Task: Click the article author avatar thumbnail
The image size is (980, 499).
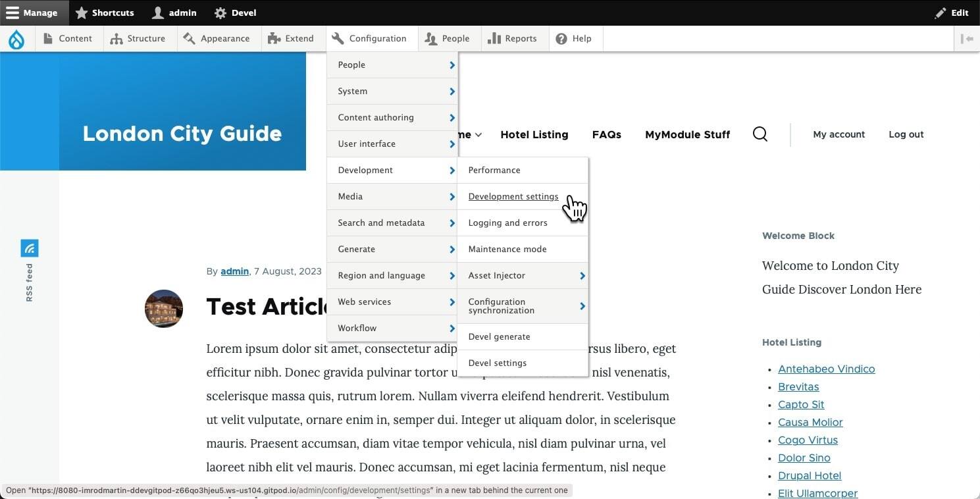Action: pyautogui.click(x=164, y=309)
